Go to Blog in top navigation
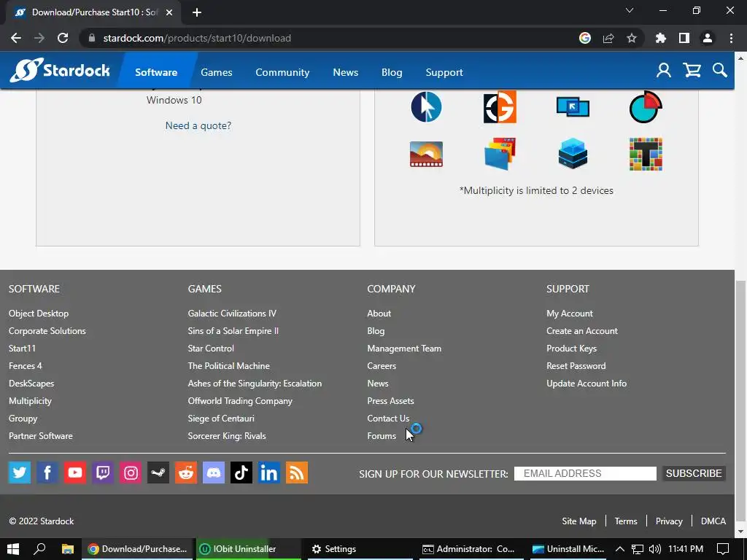Viewport: 747px width, 560px height. coord(392,72)
